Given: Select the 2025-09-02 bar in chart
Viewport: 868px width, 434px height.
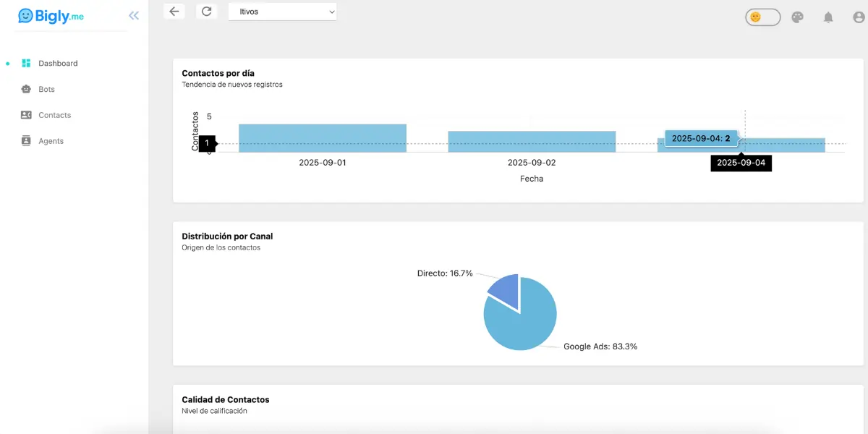Looking at the screenshot, I should [x=532, y=142].
